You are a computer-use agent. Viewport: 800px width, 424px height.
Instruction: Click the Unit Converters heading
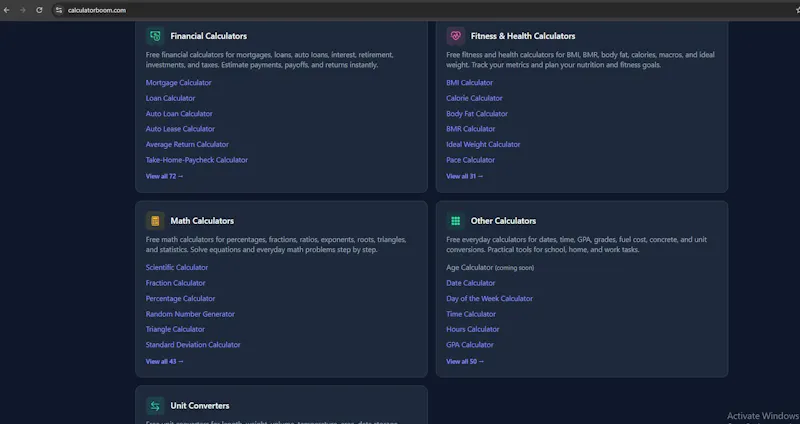click(x=199, y=406)
